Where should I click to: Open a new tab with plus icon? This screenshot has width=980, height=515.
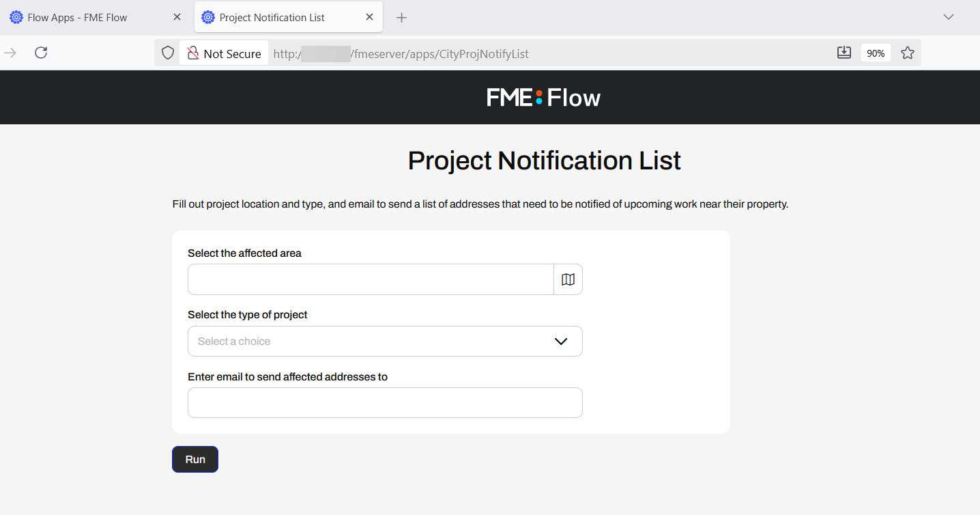click(x=401, y=18)
